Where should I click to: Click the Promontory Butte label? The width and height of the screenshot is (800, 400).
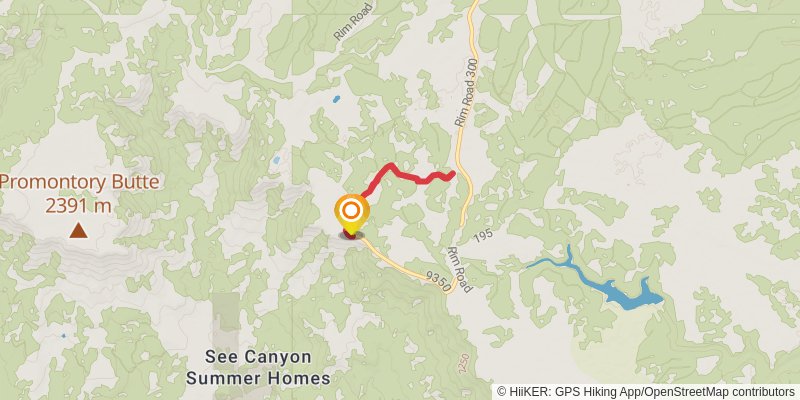pyautogui.click(x=80, y=183)
